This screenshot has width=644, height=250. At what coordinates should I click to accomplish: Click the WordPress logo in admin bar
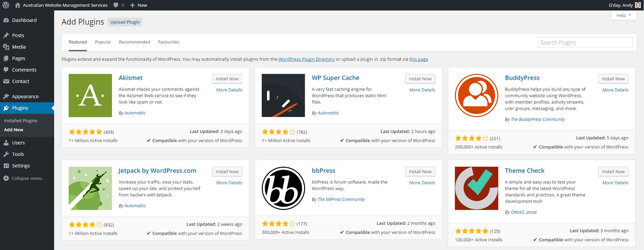click(x=6, y=5)
